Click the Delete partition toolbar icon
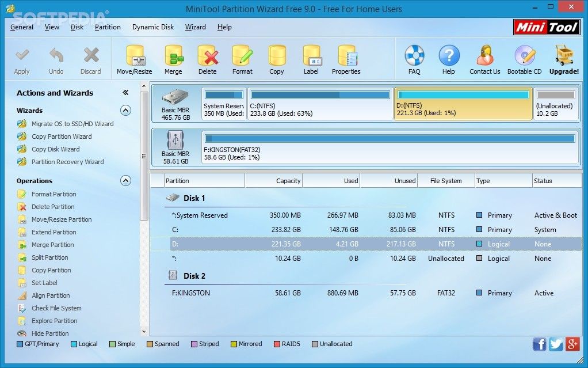 (208, 55)
